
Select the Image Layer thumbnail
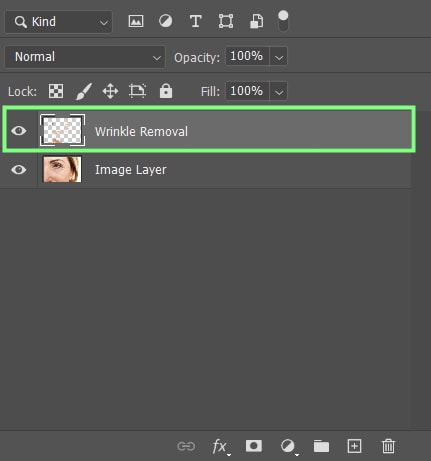point(62,169)
